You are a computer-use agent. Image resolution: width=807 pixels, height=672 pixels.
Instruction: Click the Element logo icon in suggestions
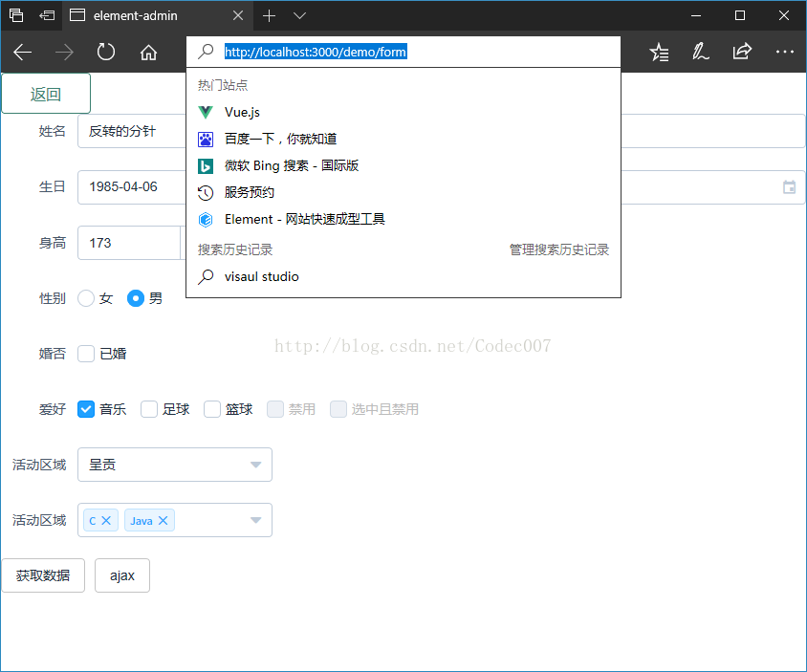pos(206,219)
